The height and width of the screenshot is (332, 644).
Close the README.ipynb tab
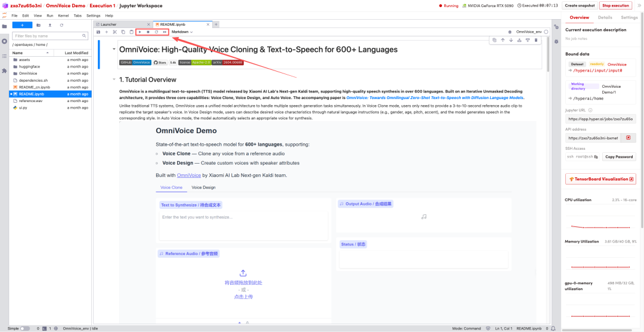tap(209, 24)
